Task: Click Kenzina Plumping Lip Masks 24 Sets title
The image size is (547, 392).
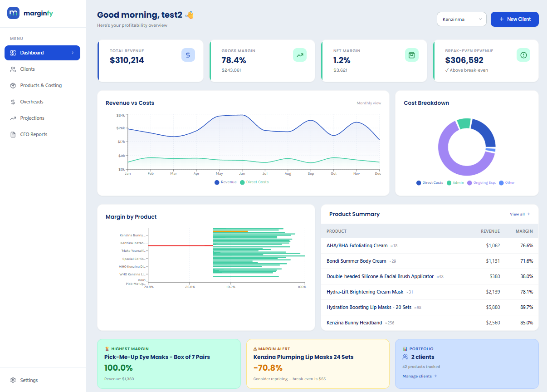Action: [303, 357]
